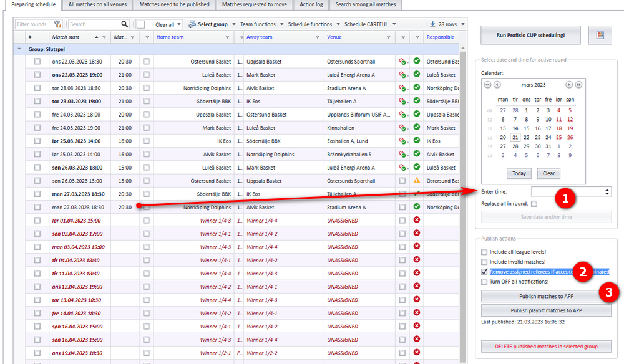Sort by Match start column header
Image resolution: width=624 pixels, height=364 pixels.
(x=66, y=37)
